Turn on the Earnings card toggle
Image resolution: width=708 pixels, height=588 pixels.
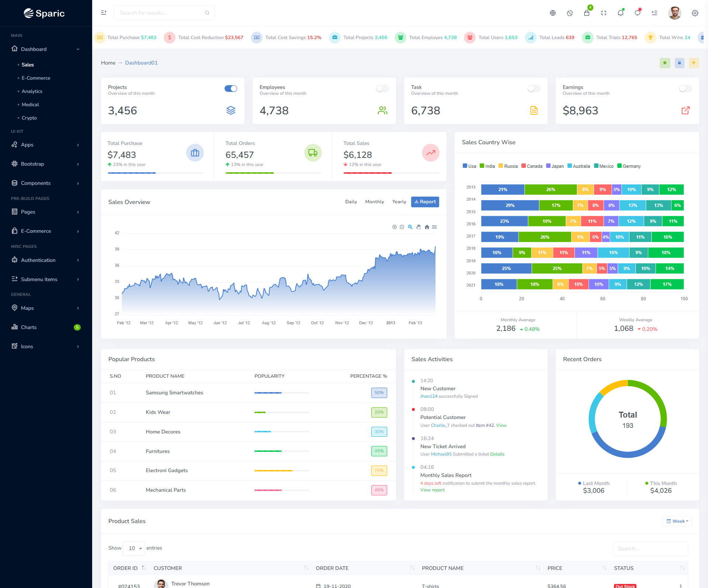tap(685, 89)
